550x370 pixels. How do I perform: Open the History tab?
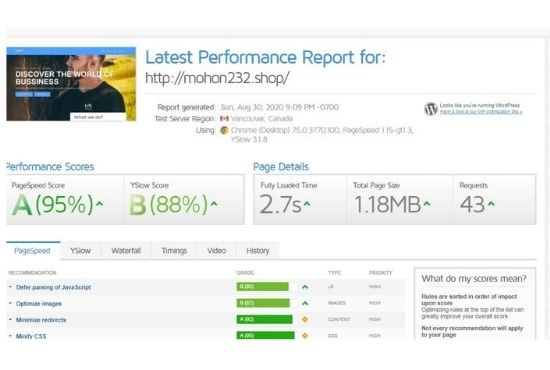(x=258, y=251)
